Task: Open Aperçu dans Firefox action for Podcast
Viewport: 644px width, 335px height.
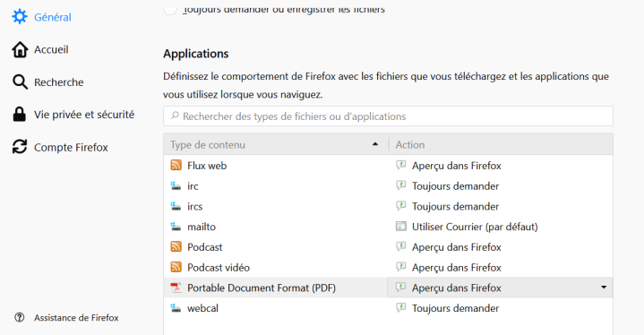Action: point(456,246)
